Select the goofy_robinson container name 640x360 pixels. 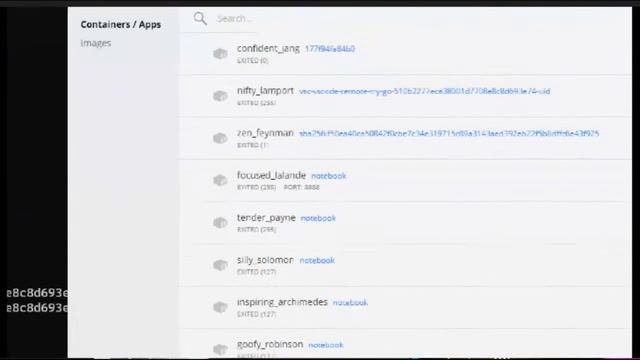pos(270,344)
